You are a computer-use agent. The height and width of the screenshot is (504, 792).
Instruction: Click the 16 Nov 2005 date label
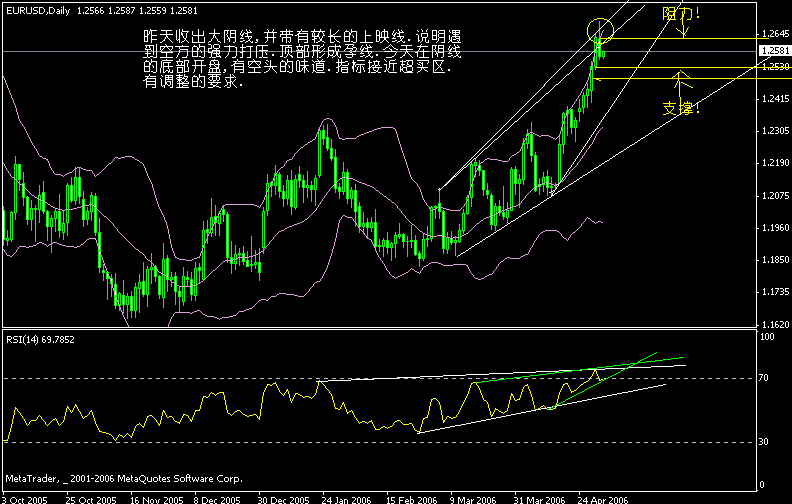tap(157, 499)
